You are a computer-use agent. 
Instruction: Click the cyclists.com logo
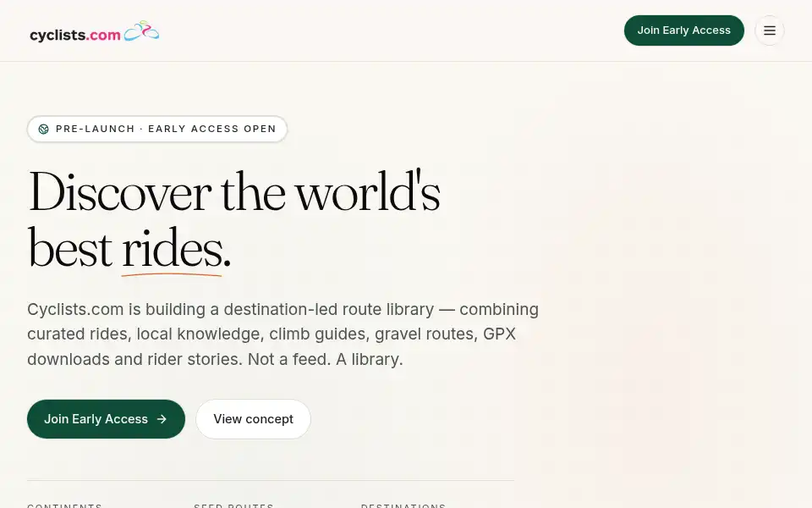[94, 32]
